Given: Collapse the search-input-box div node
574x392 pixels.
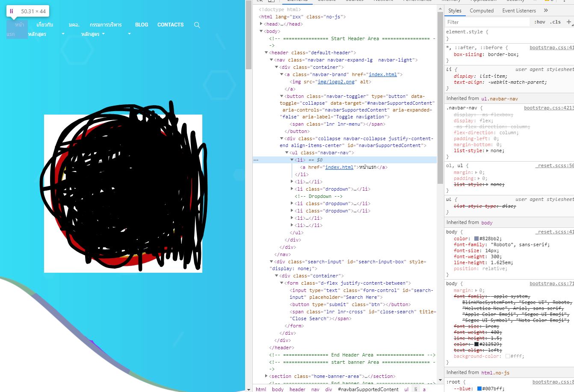Looking at the screenshot, I should click(271, 262).
